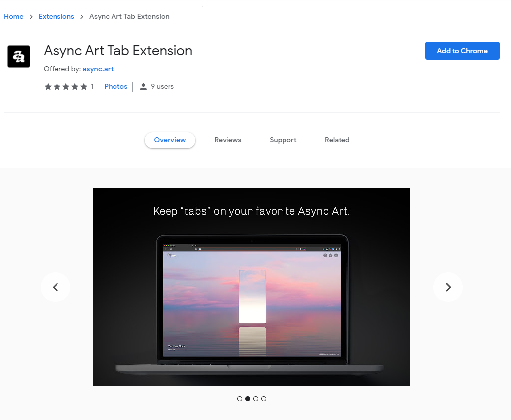This screenshot has width=511, height=420.
Task: Go to previous screenshot with left arrow
Action: click(x=56, y=287)
